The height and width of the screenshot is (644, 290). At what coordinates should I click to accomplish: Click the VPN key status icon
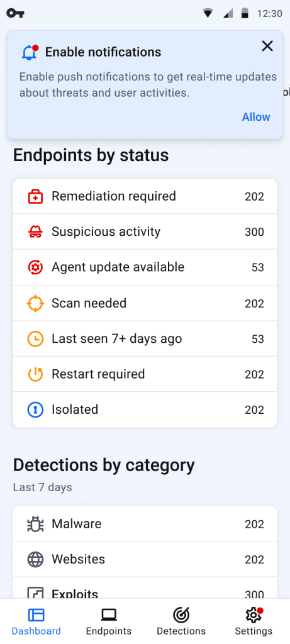[x=15, y=13]
